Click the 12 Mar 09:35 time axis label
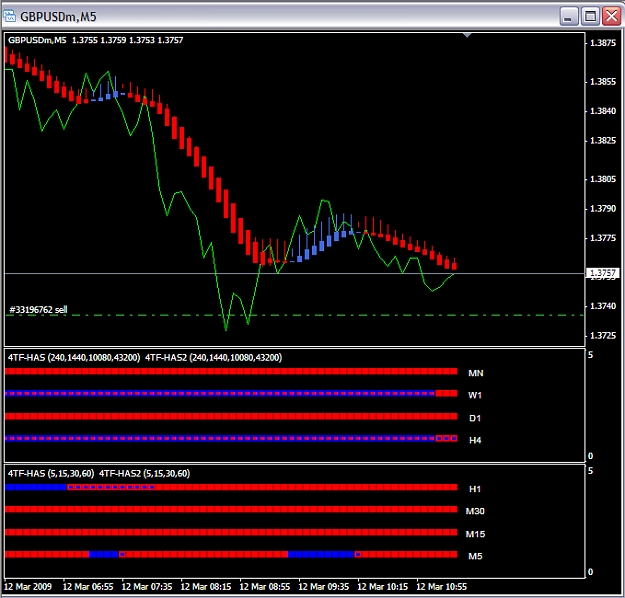The image size is (625, 598). (324, 586)
